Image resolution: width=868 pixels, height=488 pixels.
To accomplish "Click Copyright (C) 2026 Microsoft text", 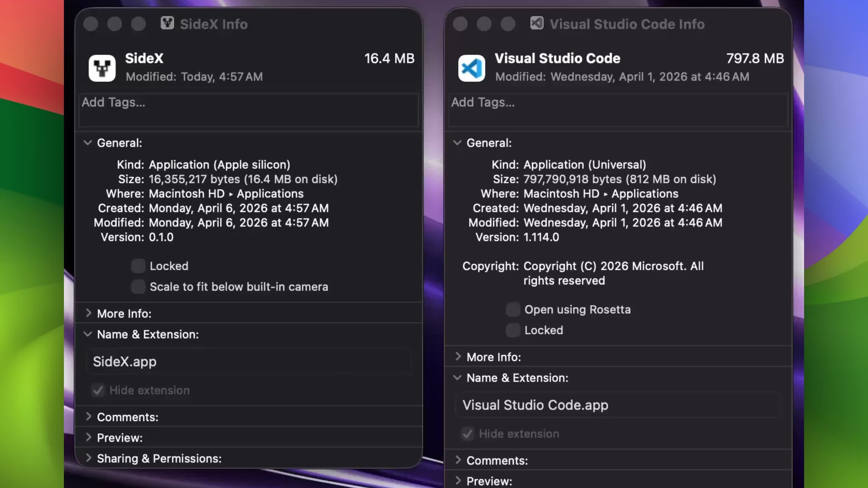I will (613, 273).
